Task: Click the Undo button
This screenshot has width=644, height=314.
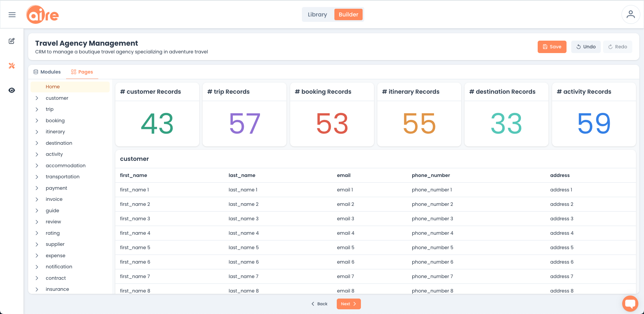Action: (586, 47)
